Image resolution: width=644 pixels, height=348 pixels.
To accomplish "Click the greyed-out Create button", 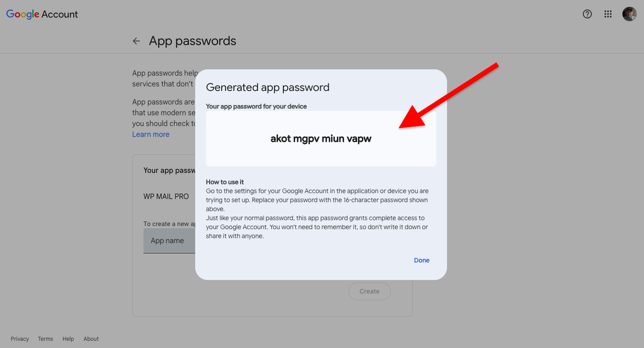I will point(369,291).
